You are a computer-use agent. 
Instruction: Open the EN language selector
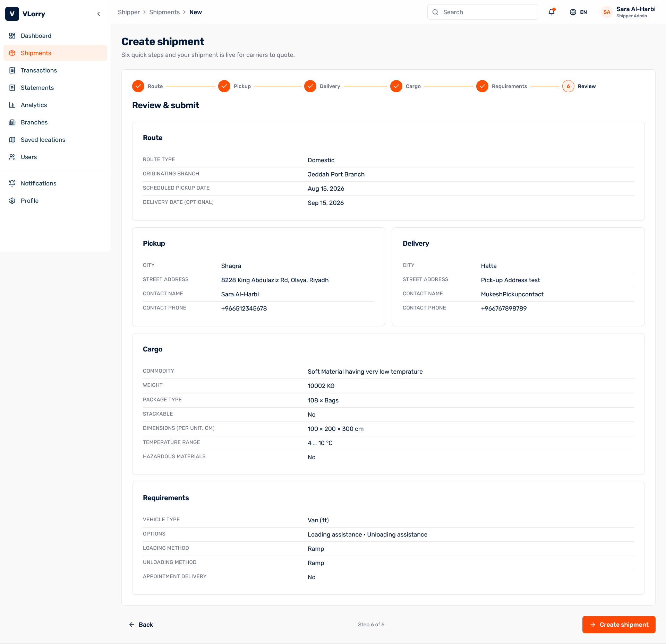click(578, 12)
